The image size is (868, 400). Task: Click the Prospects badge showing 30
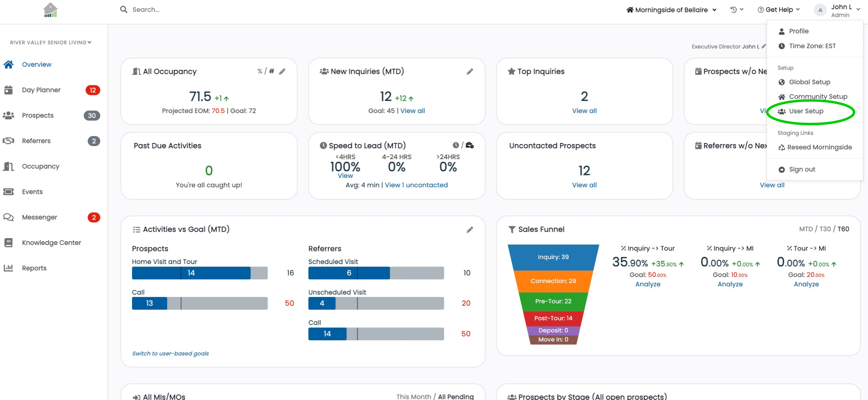92,116
